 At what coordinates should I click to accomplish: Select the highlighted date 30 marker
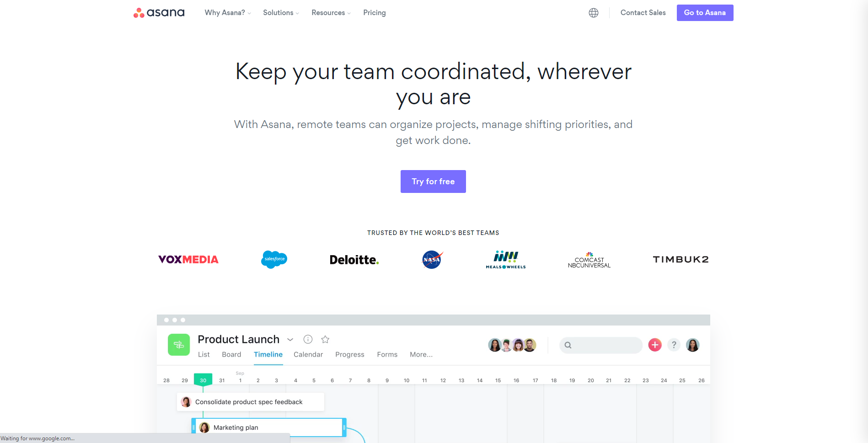[203, 380]
